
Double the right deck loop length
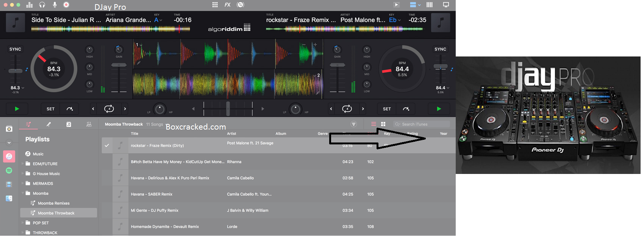click(x=363, y=109)
